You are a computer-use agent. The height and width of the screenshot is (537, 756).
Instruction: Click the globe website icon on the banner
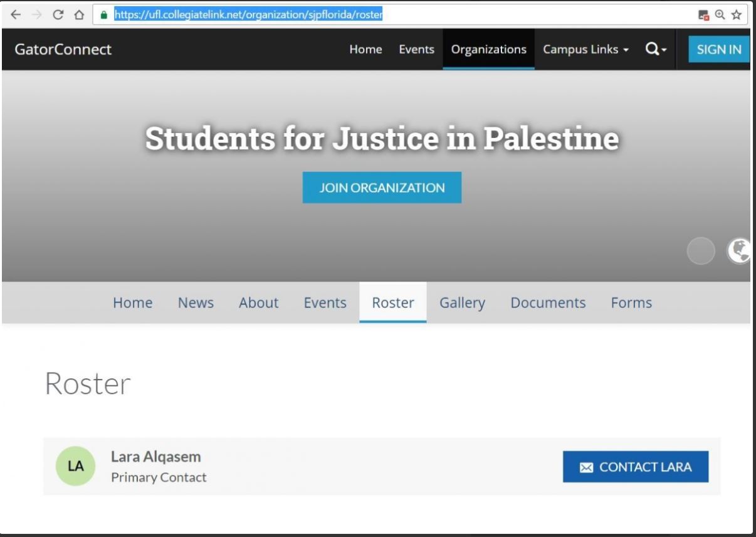[x=739, y=251]
